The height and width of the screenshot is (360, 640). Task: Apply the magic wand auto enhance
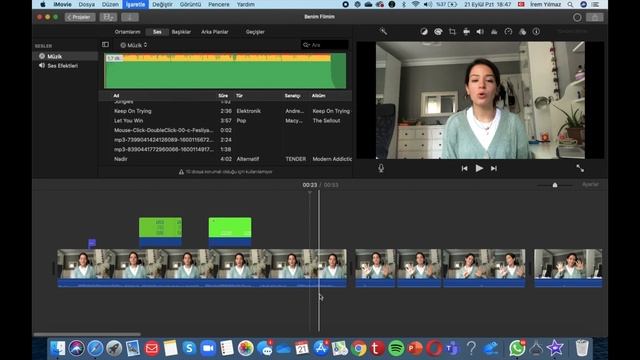tap(383, 31)
